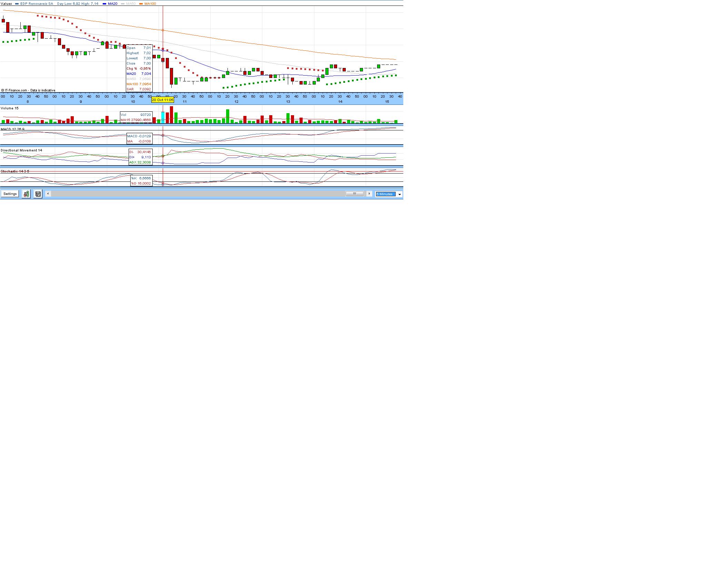The image size is (728, 583).
Task: Click the scrollbar right arrow
Action: click(x=369, y=194)
